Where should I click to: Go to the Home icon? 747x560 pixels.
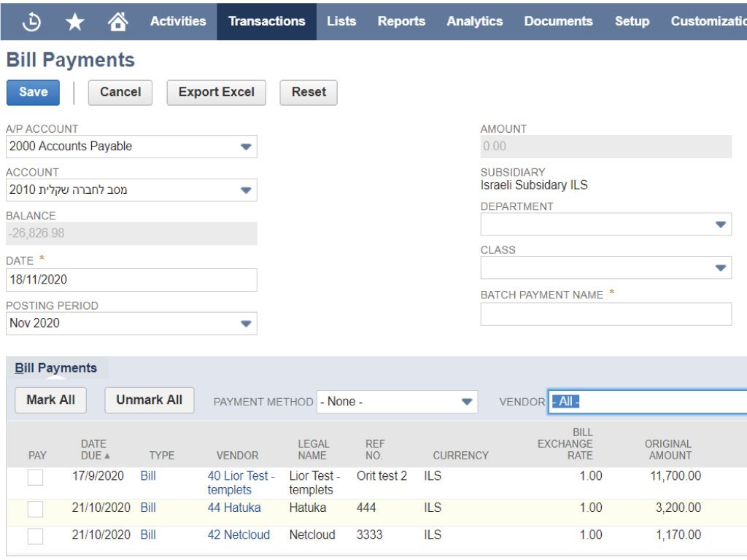(117, 21)
